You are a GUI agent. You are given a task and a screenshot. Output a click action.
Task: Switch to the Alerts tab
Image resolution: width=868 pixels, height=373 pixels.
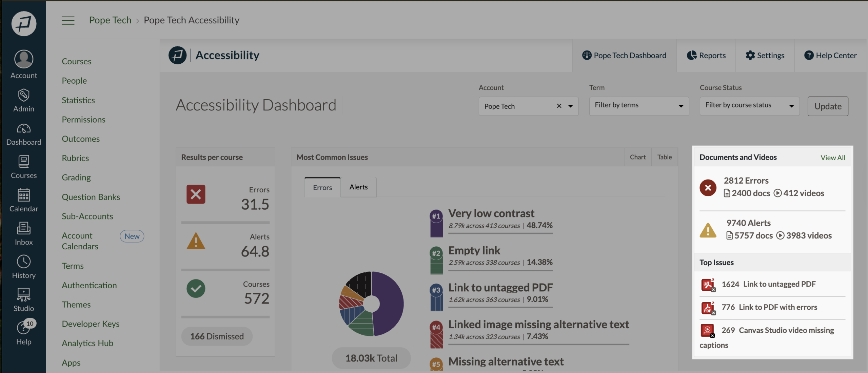click(x=358, y=187)
